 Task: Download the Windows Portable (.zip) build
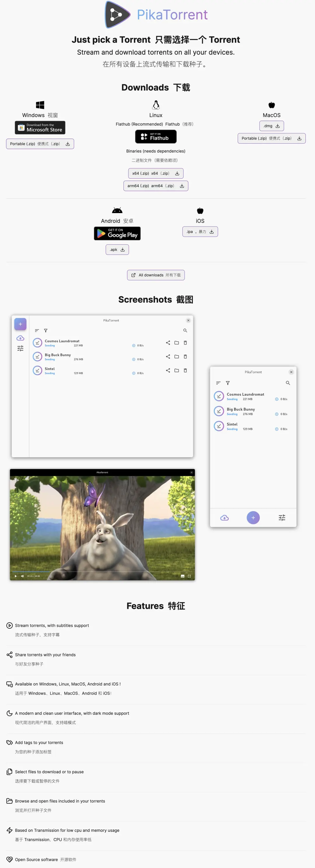[40, 144]
